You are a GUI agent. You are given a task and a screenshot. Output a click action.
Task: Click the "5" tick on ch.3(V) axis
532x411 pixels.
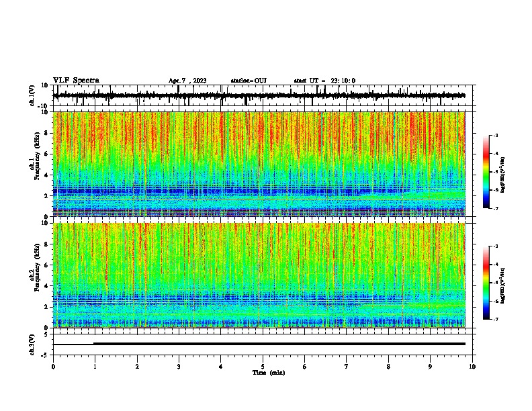(x=46, y=334)
